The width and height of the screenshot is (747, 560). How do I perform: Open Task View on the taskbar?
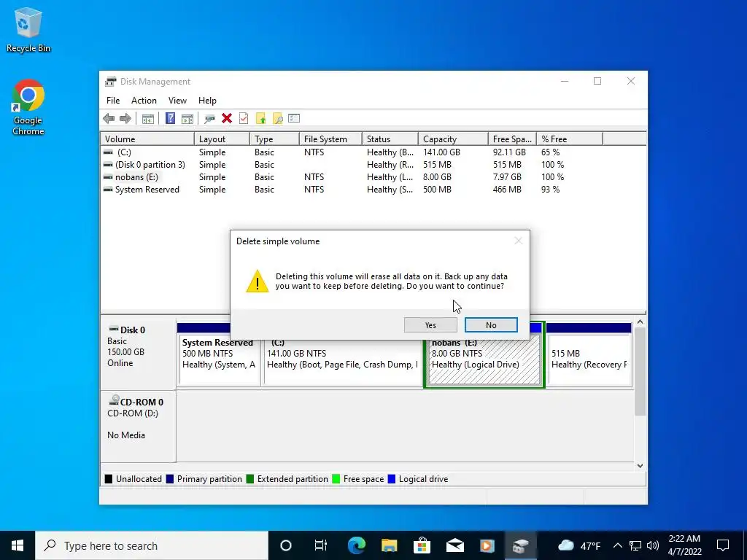pos(321,545)
